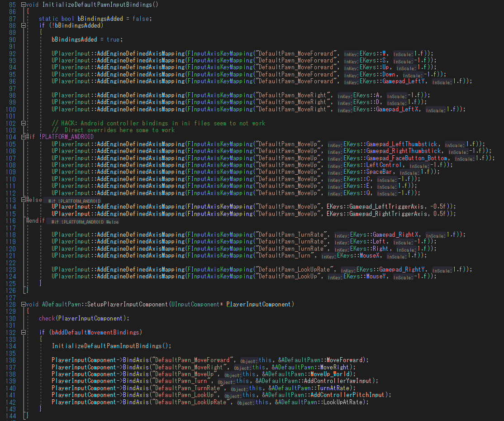Click EKeys::Gamepad_RightY on line 123
This screenshot has height=421, width=504.
click(x=390, y=269)
